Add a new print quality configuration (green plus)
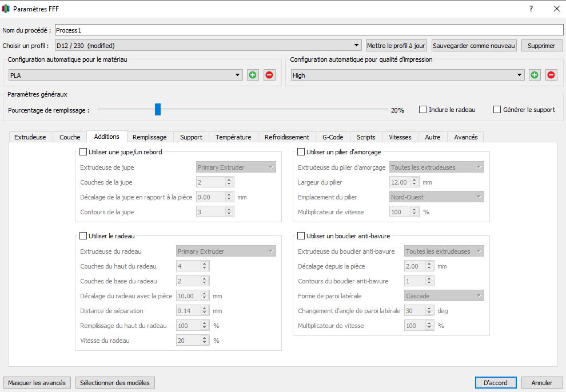 point(535,75)
